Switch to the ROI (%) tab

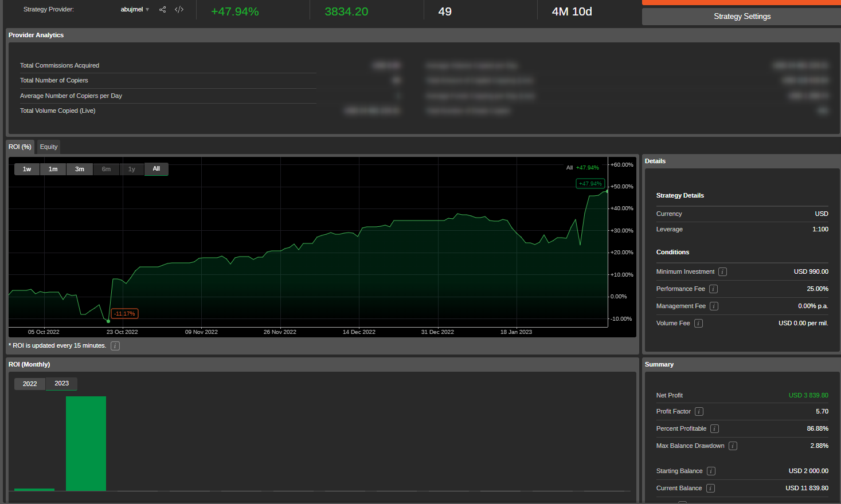tap(20, 147)
